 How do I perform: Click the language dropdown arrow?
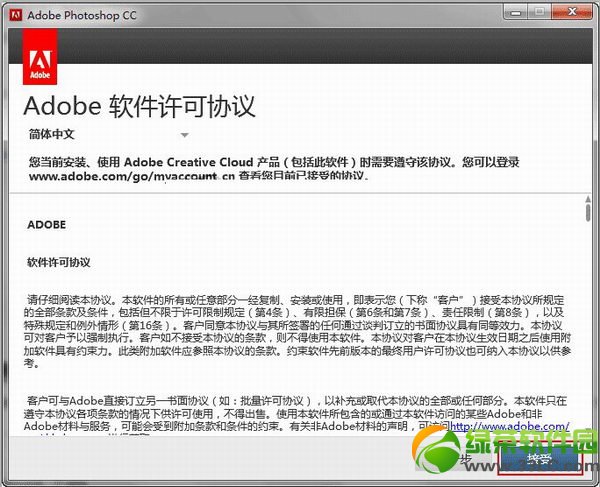(x=184, y=134)
